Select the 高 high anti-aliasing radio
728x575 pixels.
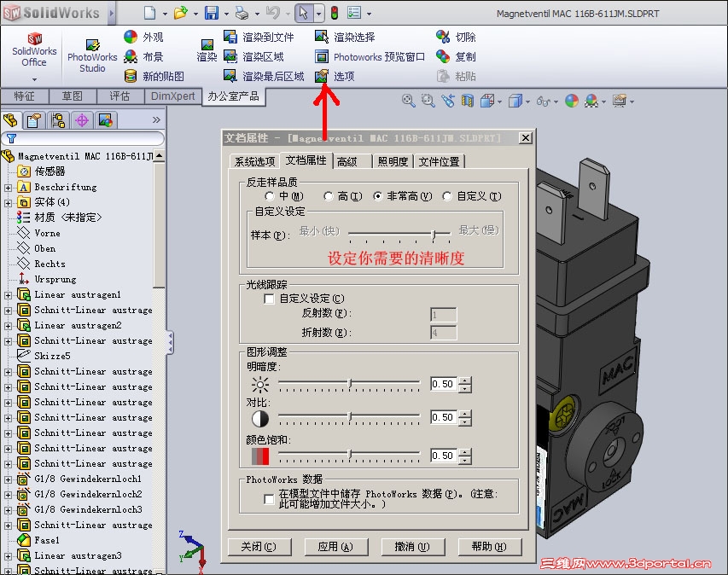[329, 196]
